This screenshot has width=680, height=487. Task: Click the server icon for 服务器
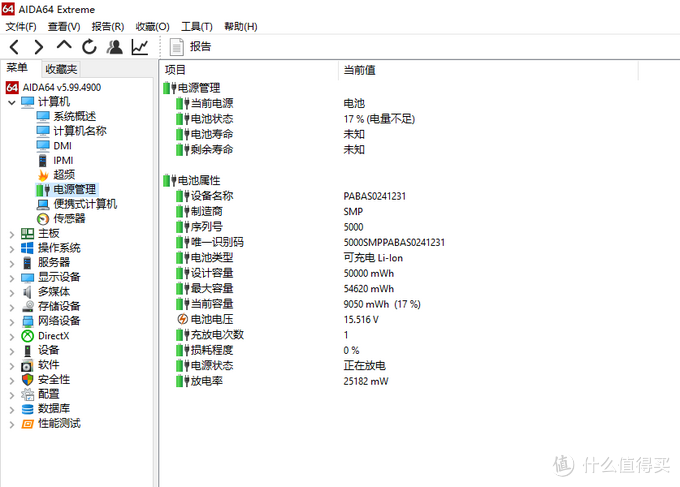point(27,263)
